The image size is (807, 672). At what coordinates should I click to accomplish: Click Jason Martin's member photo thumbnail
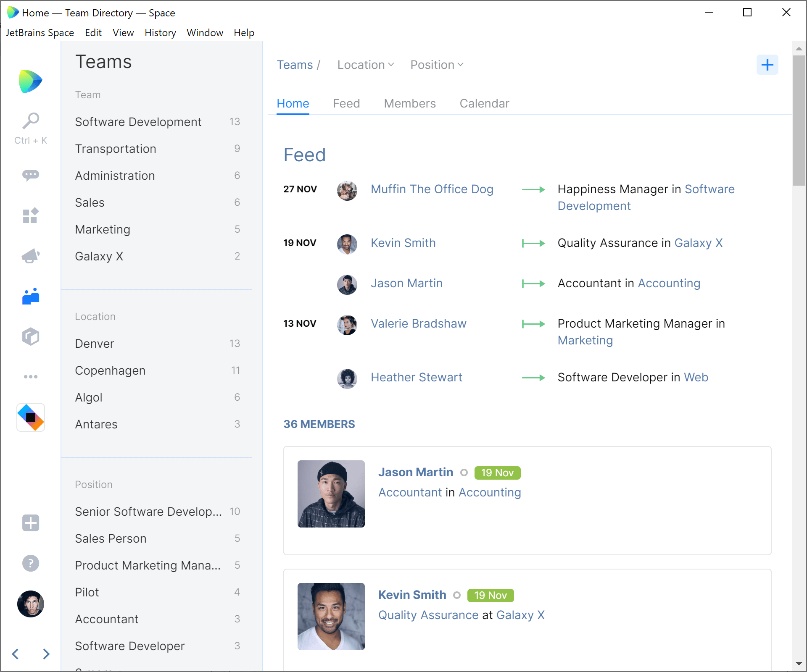331,494
